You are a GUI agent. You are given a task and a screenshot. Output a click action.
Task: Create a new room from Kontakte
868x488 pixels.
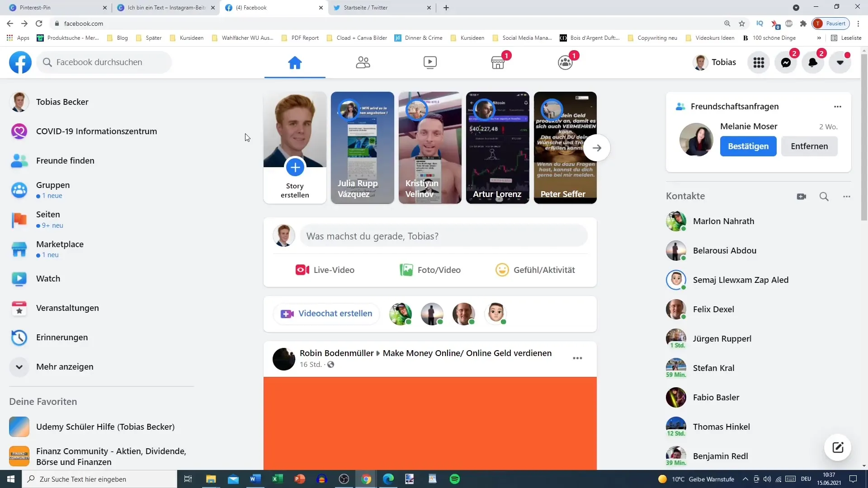pos(802,197)
